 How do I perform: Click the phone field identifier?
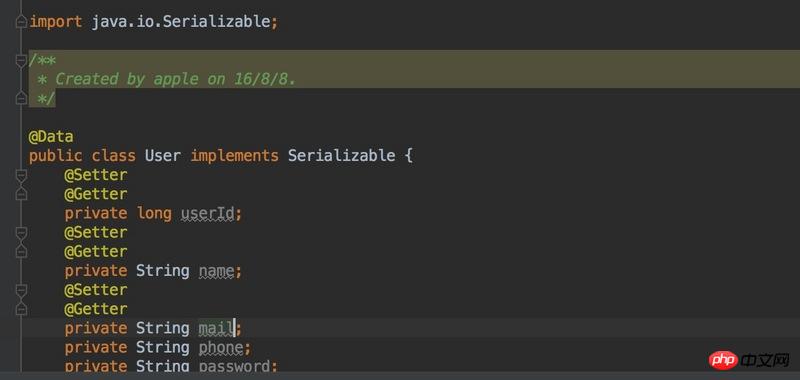pyautogui.click(x=220, y=348)
